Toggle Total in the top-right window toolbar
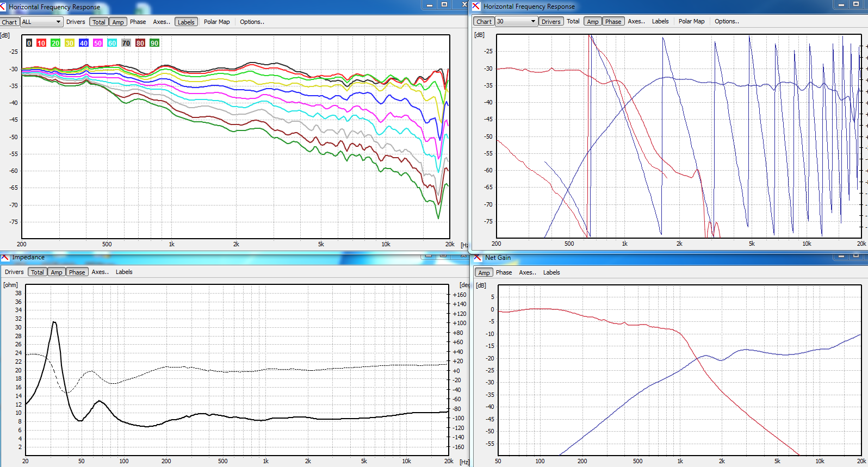This screenshot has height=467, width=868. click(x=573, y=21)
